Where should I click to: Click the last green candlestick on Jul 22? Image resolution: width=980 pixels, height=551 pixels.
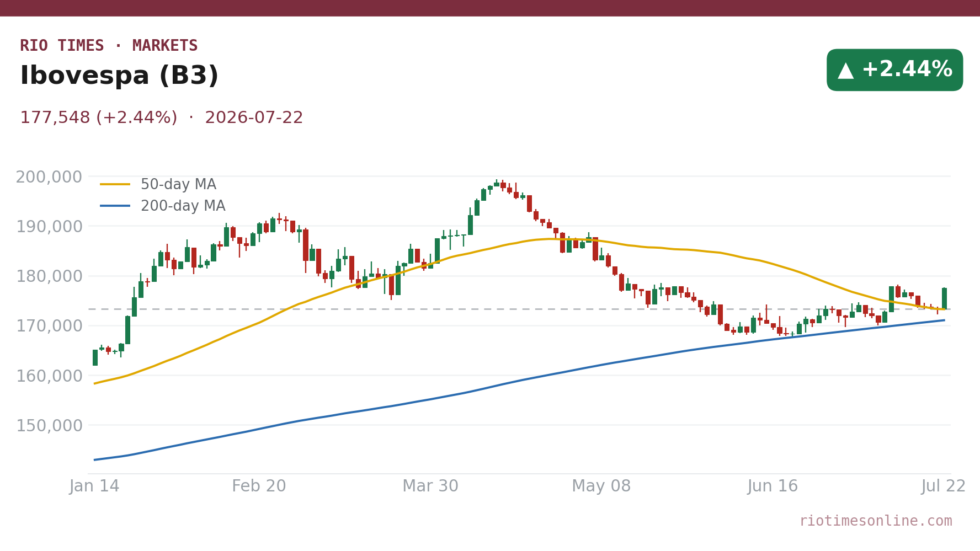pos(944,298)
